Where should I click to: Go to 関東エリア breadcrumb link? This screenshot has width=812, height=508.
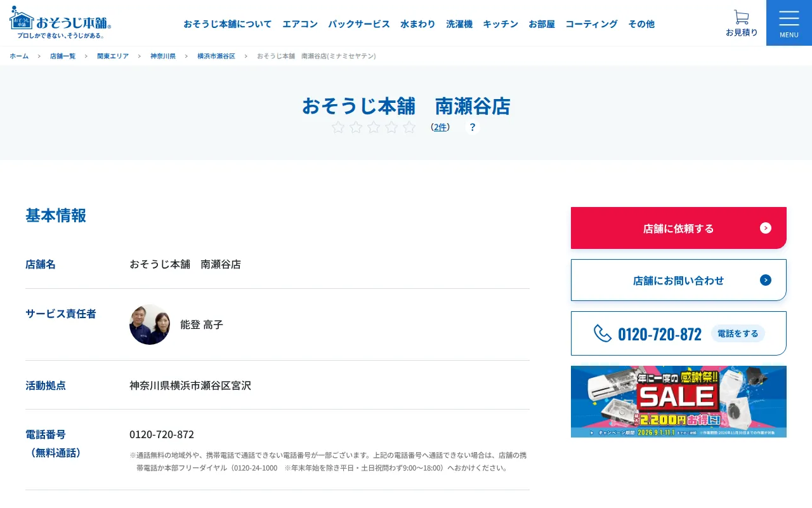(x=113, y=56)
